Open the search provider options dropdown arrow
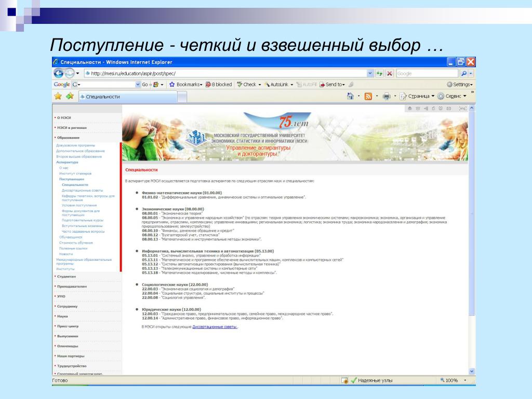532x399 pixels. coord(471,73)
